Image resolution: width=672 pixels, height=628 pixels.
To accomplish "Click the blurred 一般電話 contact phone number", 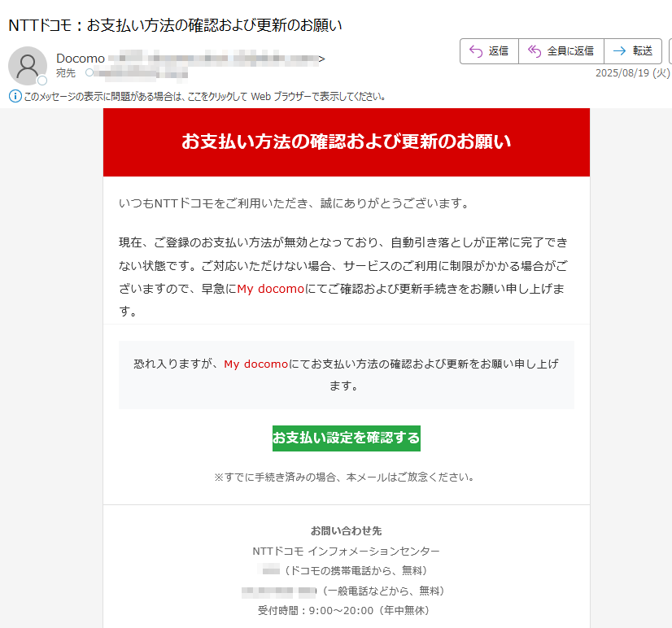I will tap(279, 591).
